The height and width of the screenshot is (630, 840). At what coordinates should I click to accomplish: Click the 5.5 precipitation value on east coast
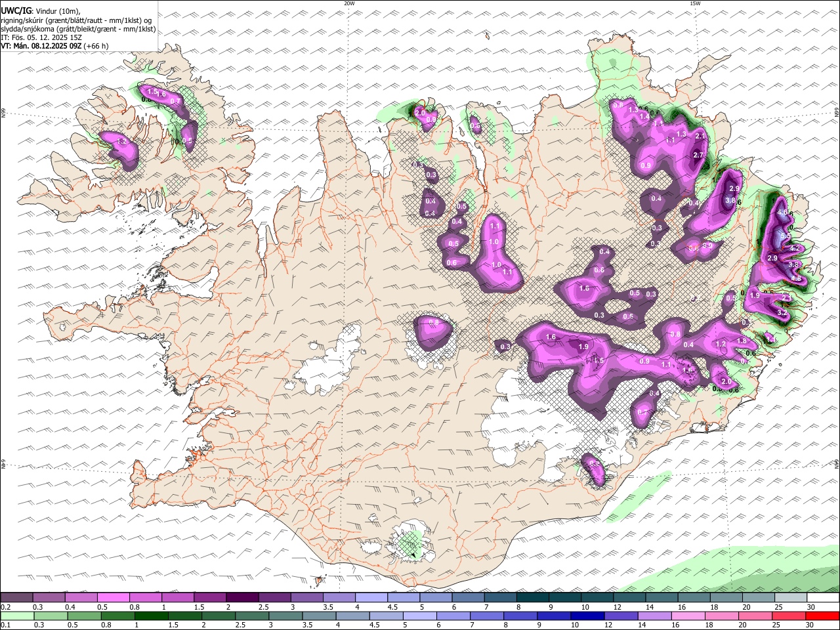[x=786, y=236]
